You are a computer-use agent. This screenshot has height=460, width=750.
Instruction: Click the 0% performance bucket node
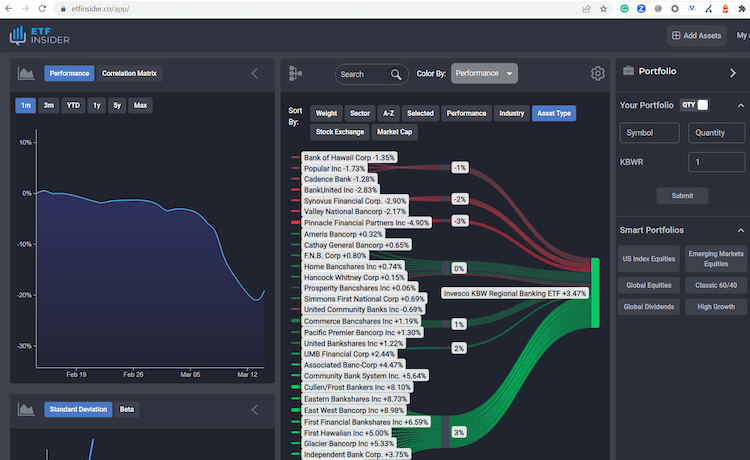(459, 269)
